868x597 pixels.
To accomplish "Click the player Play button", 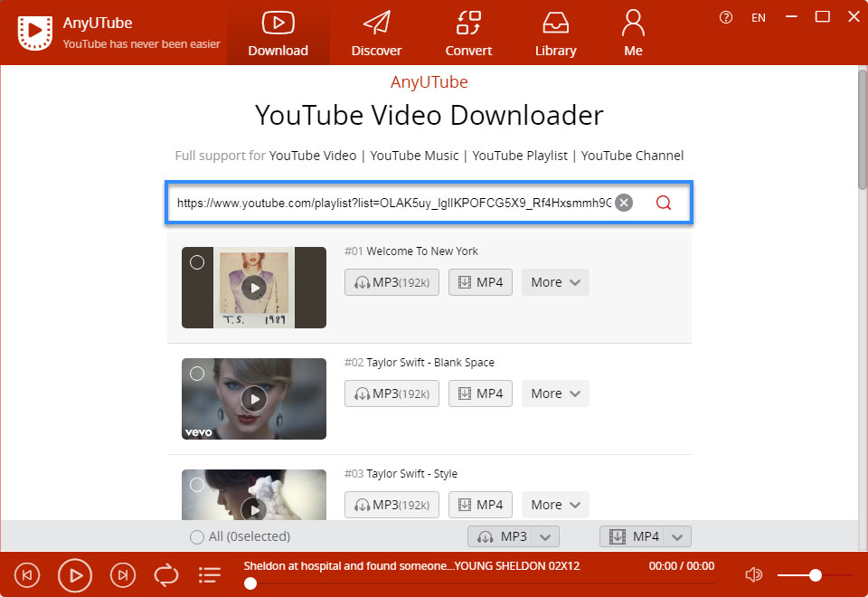I will click(x=75, y=575).
